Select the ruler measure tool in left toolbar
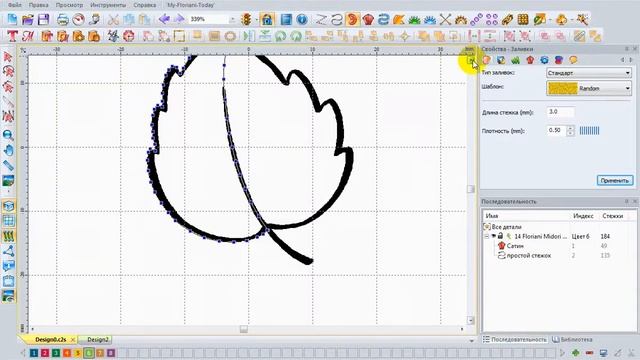The height and width of the screenshot is (360, 640). pos(8,165)
